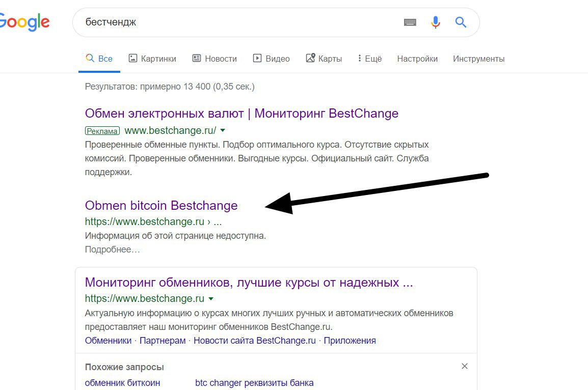
Task: Click the Google logo
Action: pos(24,22)
